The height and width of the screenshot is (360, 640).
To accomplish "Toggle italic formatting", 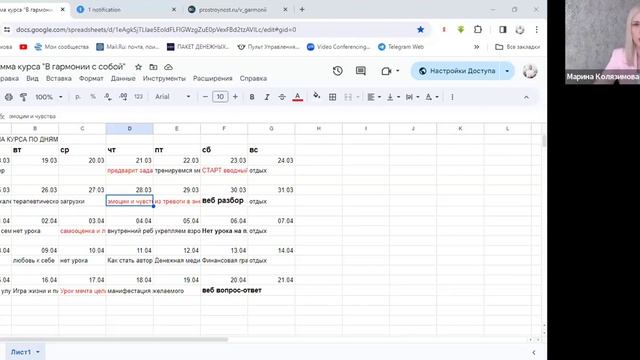I will [267, 97].
